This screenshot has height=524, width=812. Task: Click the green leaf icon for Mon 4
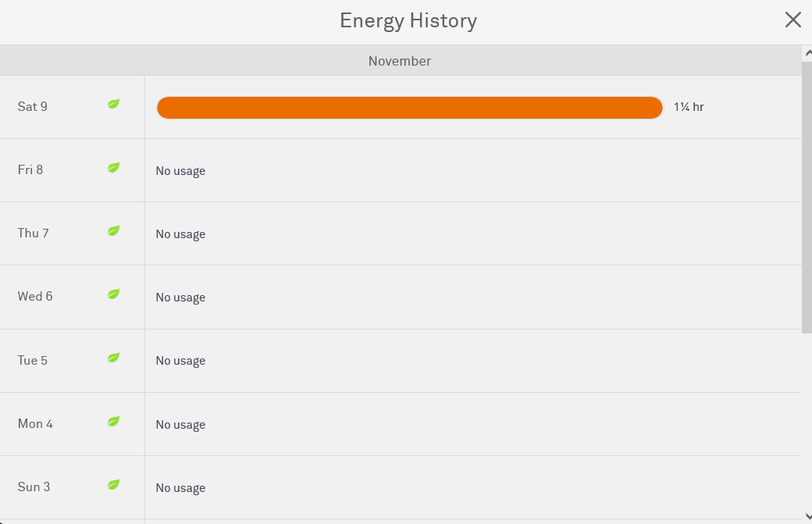(x=113, y=421)
